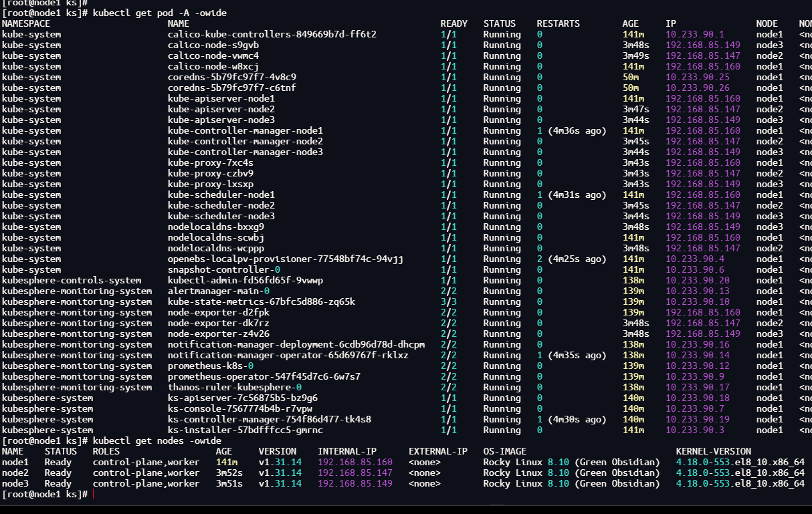812x514 pixels.
Task: Click the RESTARTS column header
Action: coord(558,23)
